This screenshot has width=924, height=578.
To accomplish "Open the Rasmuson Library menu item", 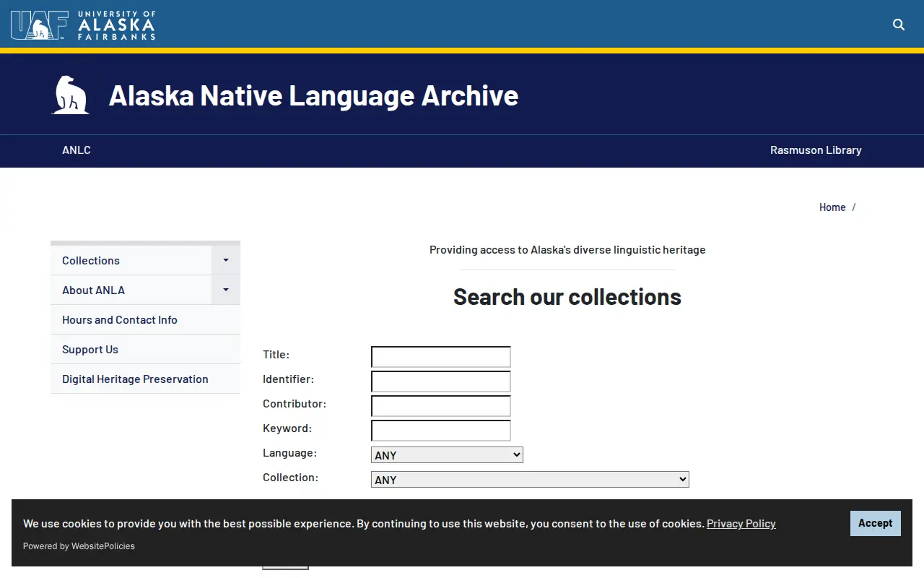I will (816, 150).
